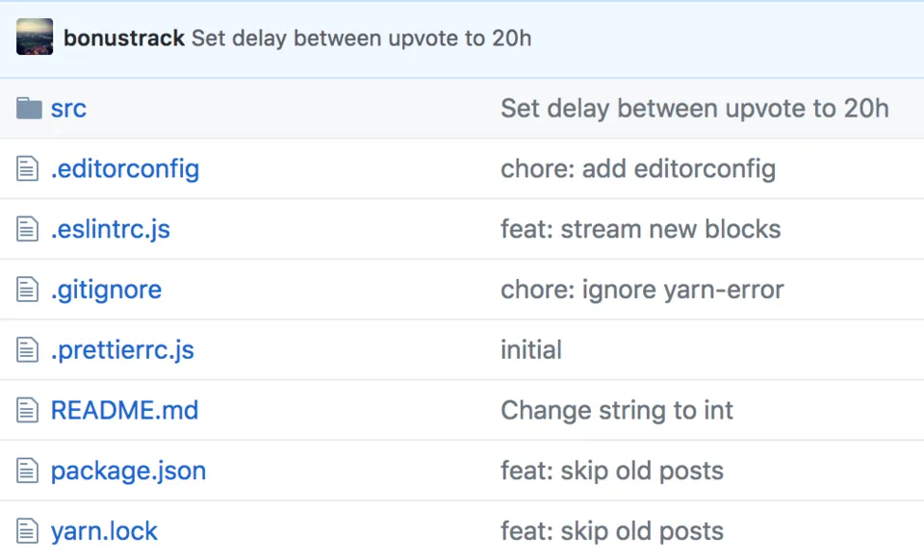
Task: Click the bonustrack user avatar
Action: pos(35,38)
